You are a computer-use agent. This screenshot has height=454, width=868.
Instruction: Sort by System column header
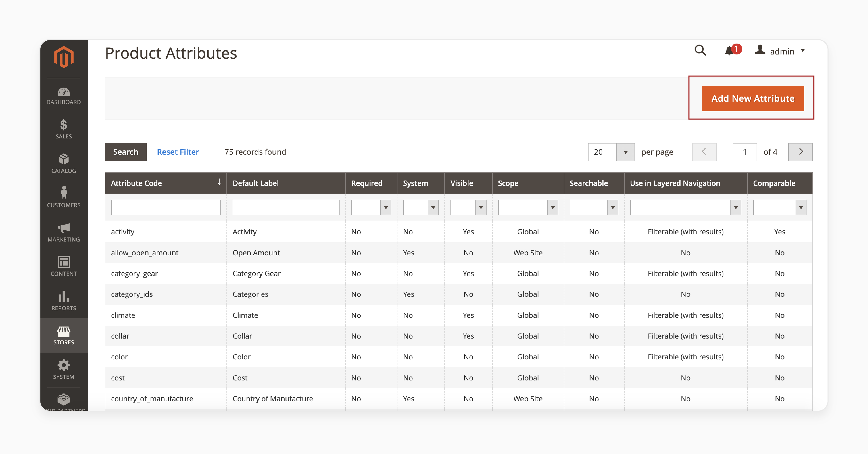[421, 183]
